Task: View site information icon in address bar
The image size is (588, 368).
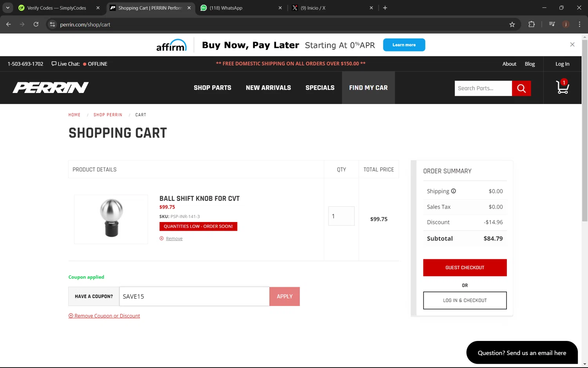Action: pyautogui.click(x=53, y=24)
